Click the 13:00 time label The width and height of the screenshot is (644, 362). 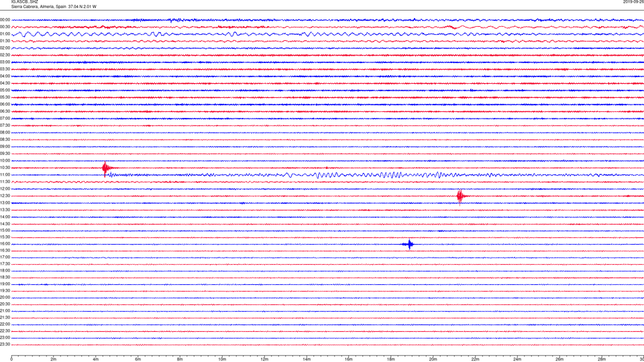(x=5, y=202)
